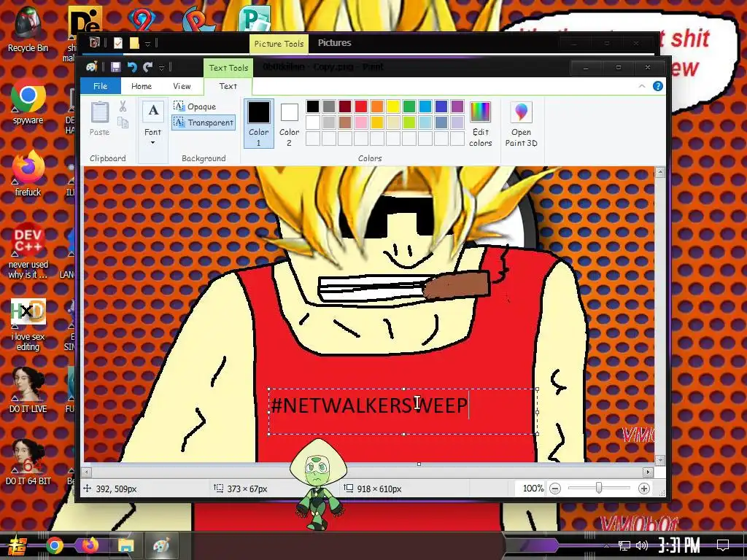
Task: Click the zoom in plus button
Action: click(x=643, y=489)
